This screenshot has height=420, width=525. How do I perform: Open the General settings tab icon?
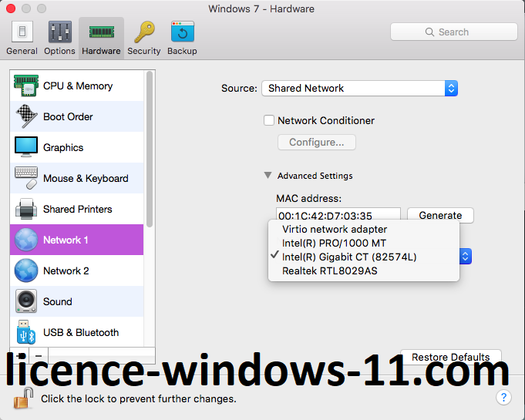[22, 32]
